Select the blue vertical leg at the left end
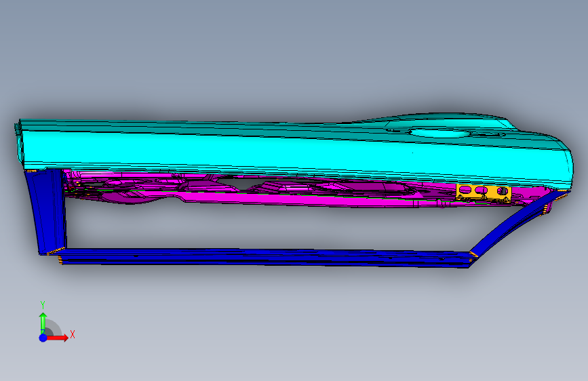 coord(46,212)
